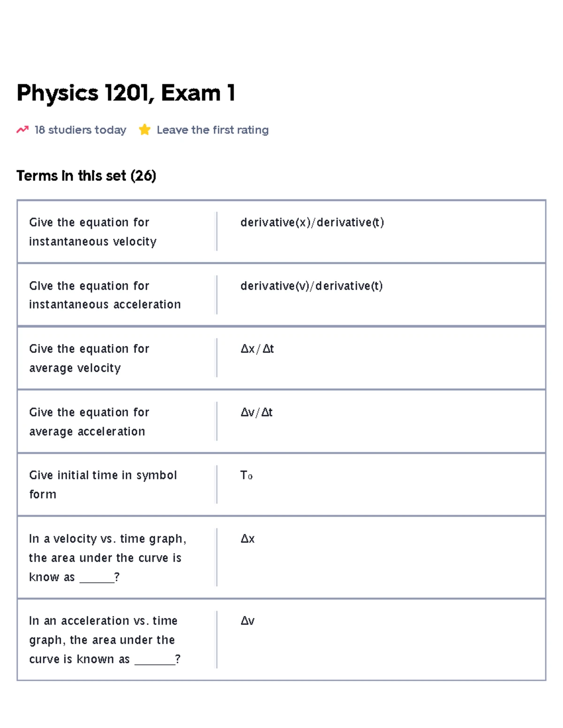Image resolution: width=563 pixels, height=728 pixels.
Task: Select the instantaneous acceleration term
Action: click(x=105, y=295)
